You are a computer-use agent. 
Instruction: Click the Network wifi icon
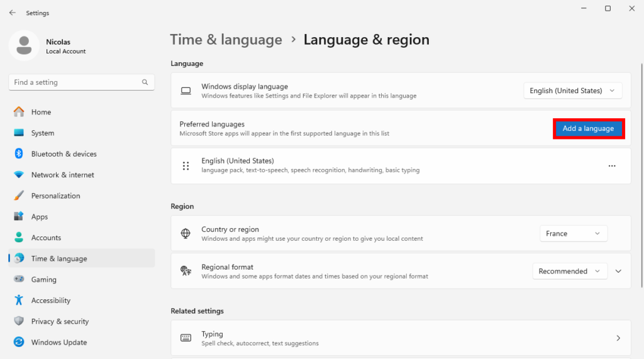point(19,175)
